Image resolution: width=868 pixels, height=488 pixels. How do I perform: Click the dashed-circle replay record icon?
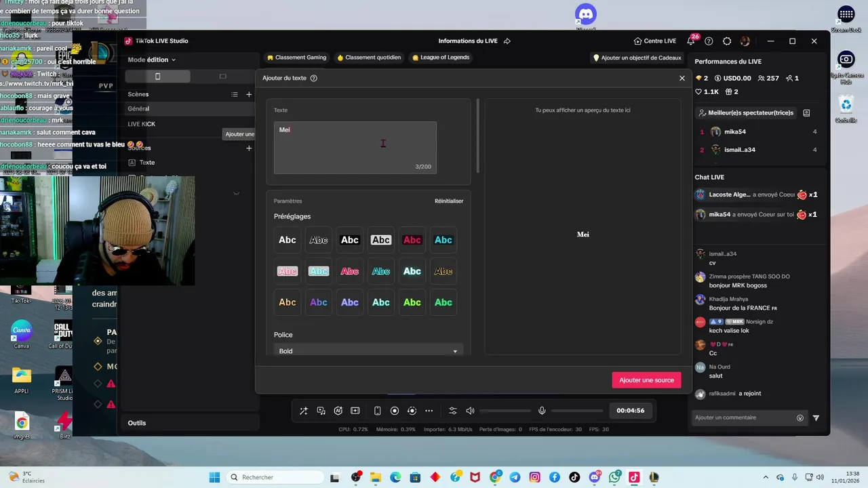412,411
